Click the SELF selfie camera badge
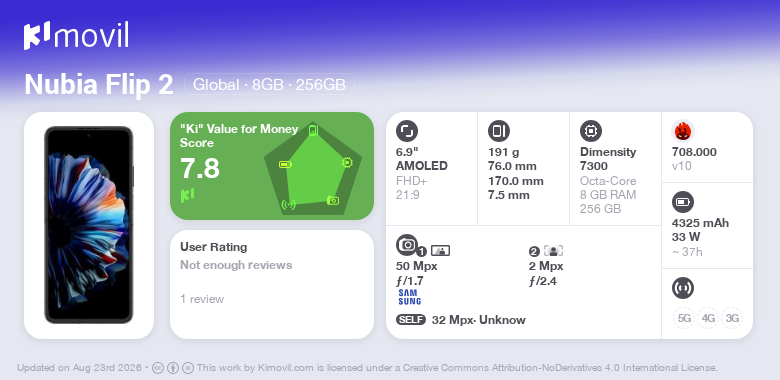Viewport: 780px width, 380px height. tap(411, 320)
